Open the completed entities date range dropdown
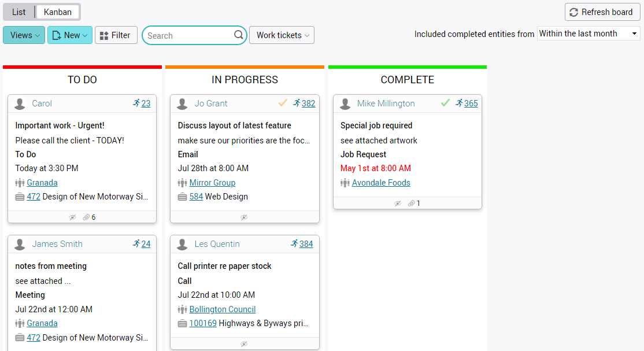 pos(588,34)
